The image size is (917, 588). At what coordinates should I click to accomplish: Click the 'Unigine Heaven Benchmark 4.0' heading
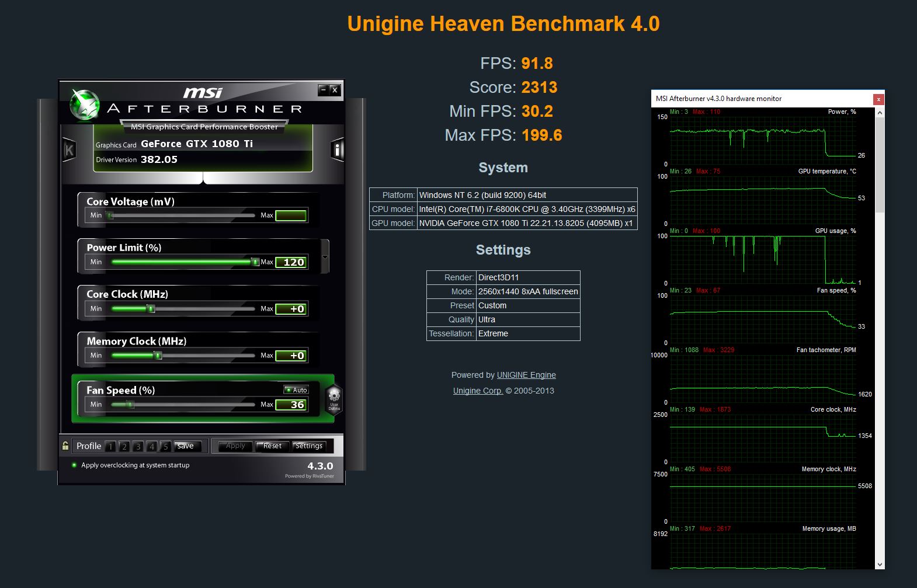point(503,24)
